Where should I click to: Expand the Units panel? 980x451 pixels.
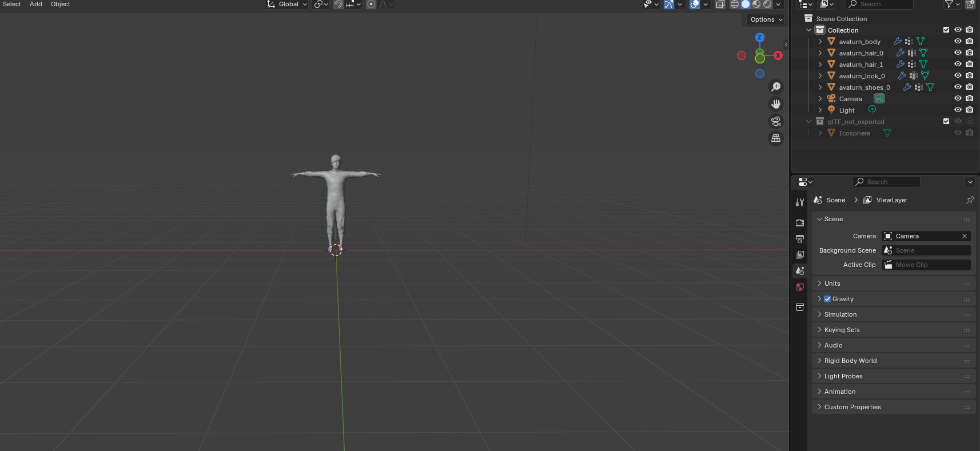pos(832,284)
